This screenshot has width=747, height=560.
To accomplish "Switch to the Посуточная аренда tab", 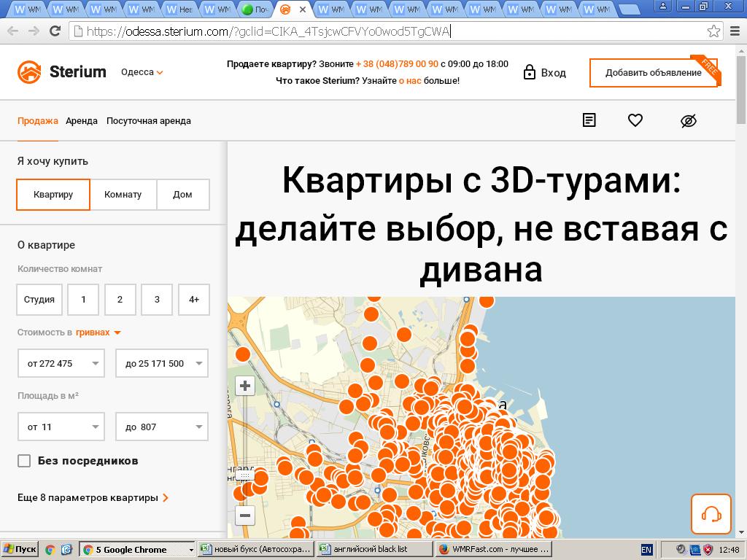I will [x=149, y=121].
